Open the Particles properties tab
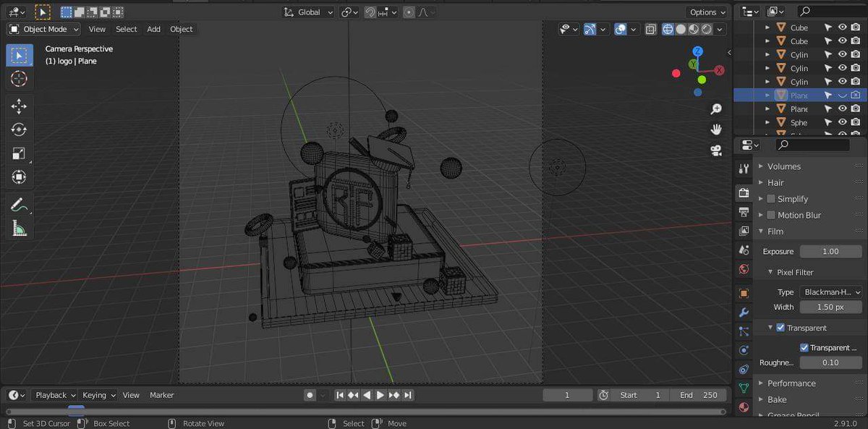The image size is (868, 429). point(744,331)
